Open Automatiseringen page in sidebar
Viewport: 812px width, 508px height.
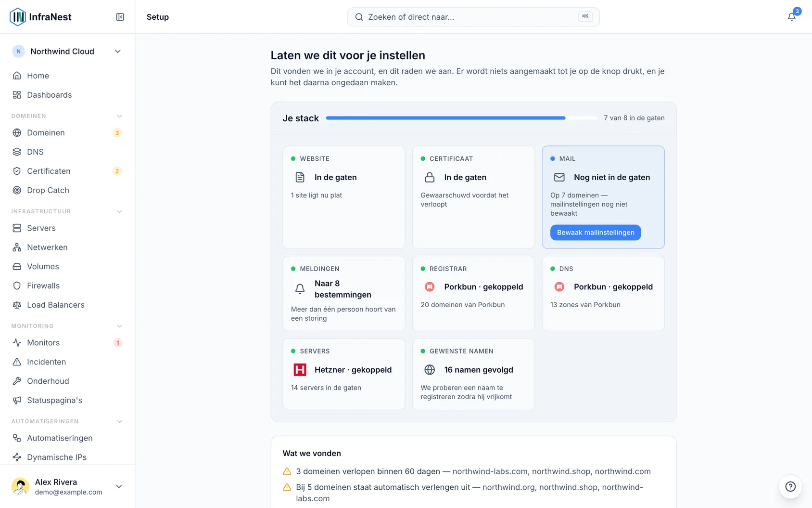pos(67,438)
